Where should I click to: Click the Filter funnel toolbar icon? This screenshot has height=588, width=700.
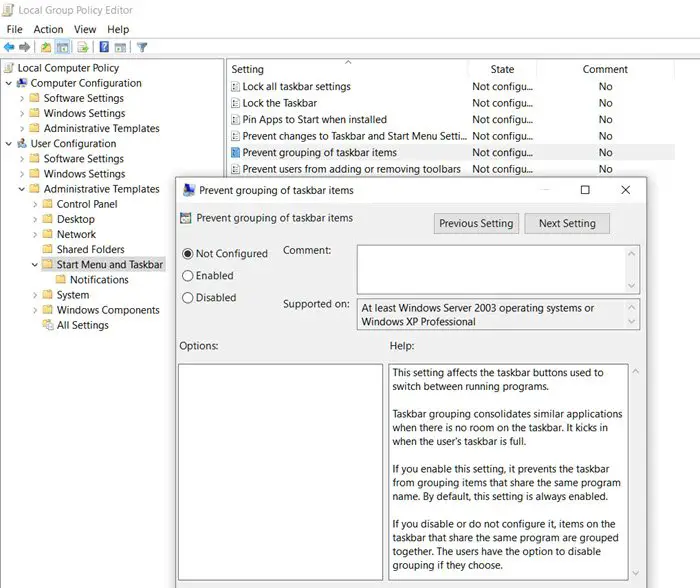(142, 47)
